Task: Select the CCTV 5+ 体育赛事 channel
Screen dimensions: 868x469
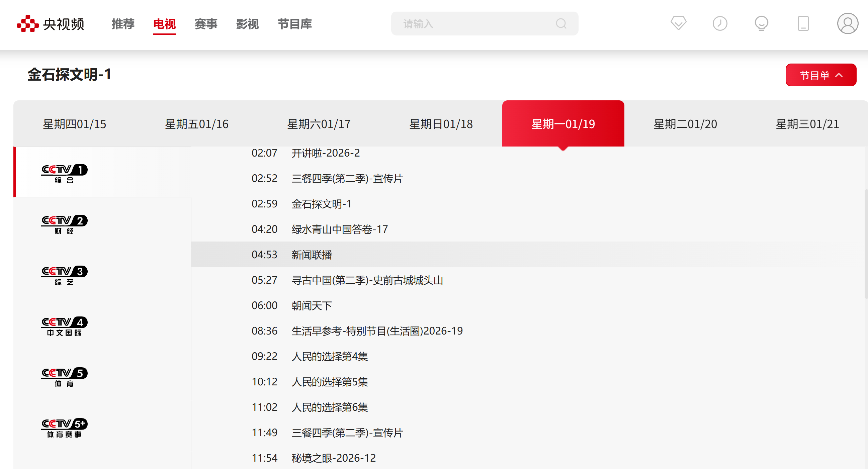Action: click(64, 428)
